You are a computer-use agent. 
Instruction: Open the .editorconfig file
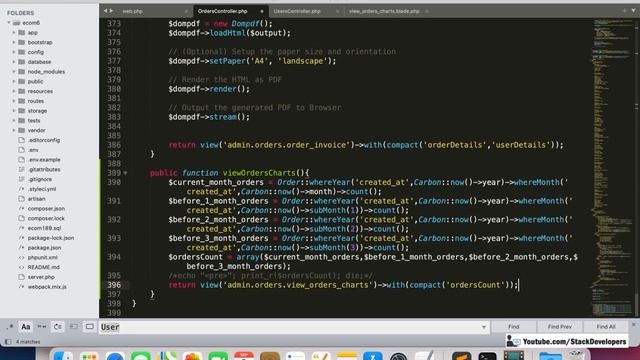tap(44, 140)
